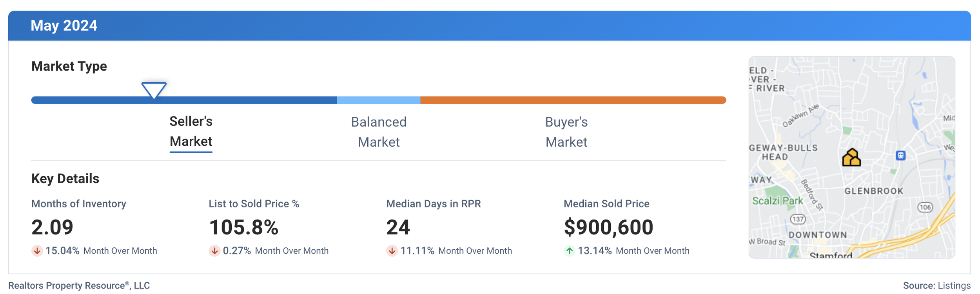Click the $900,600 median sold price value
The width and height of the screenshot is (980, 294).
coord(608,227)
